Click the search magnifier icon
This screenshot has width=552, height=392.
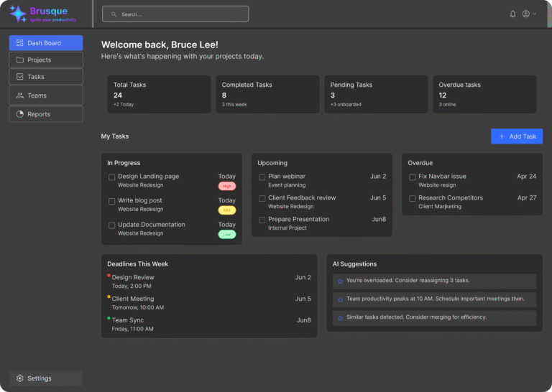(114, 14)
